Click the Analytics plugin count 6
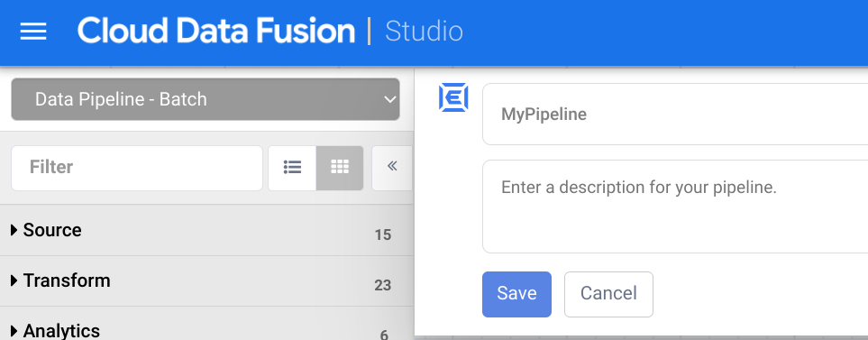 pyautogui.click(x=384, y=335)
